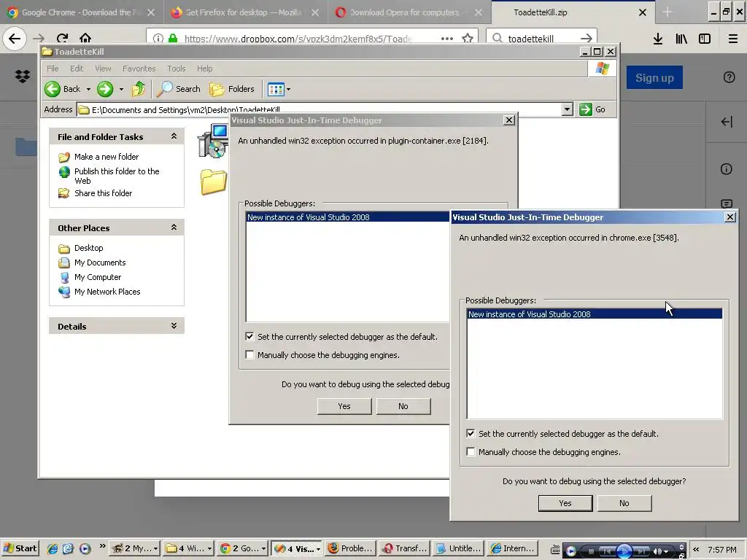The image size is (747, 560).
Task: Open page actions three-dots in address bar
Action: click(x=447, y=38)
